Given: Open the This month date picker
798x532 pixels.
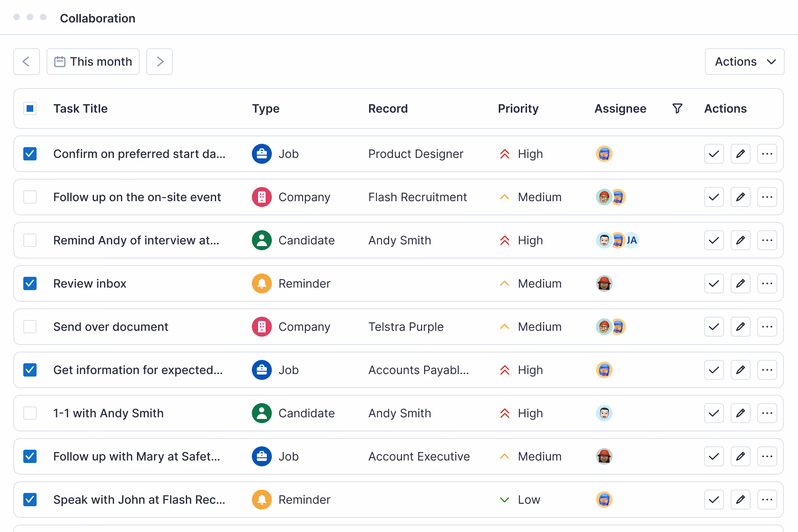Looking at the screenshot, I should pyautogui.click(x=93, y=62).
